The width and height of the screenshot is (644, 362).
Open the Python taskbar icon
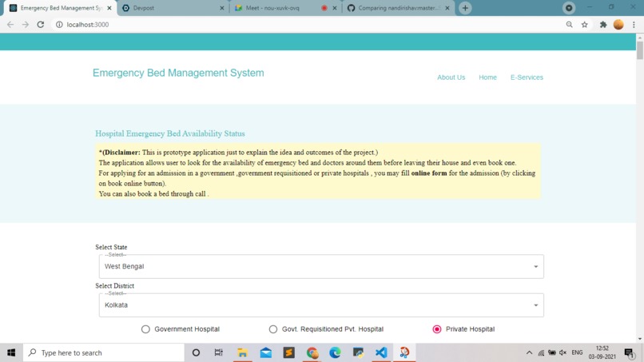point(358,352)
